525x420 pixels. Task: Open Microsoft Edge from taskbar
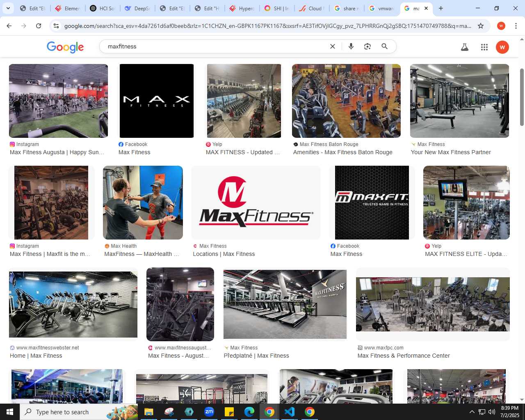click(249, 412)
